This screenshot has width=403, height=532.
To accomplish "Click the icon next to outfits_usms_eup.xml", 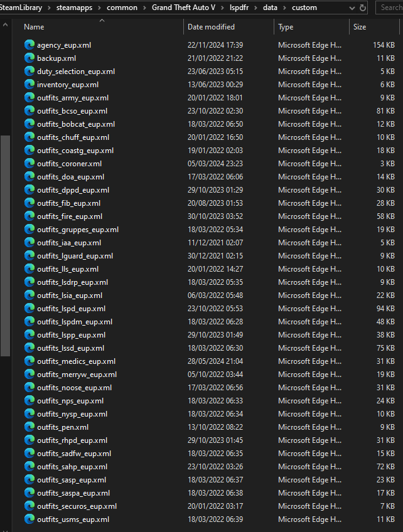I will 29,519.
